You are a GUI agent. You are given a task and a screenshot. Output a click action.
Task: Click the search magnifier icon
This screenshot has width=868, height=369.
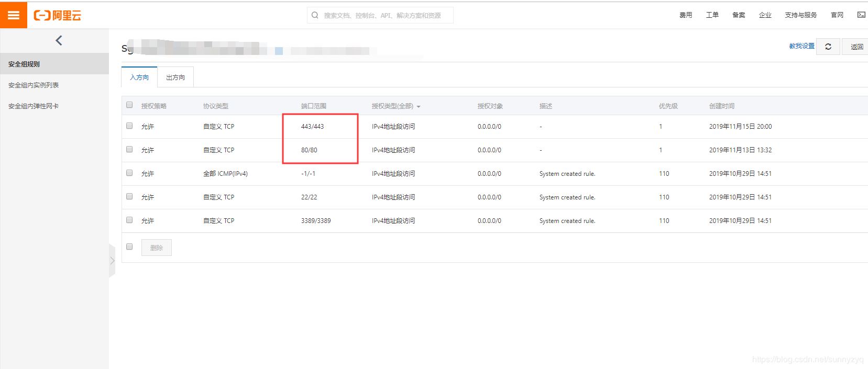point(315,15)
